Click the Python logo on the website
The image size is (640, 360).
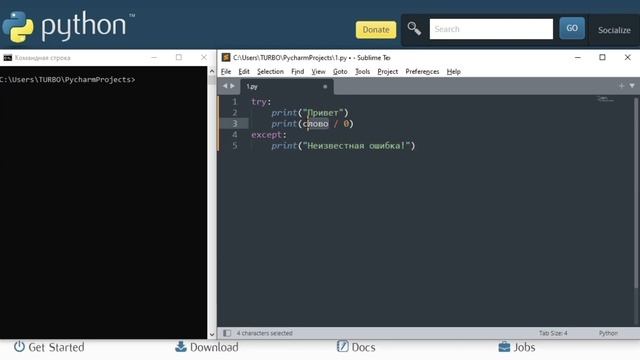click(x=68, y=26)
